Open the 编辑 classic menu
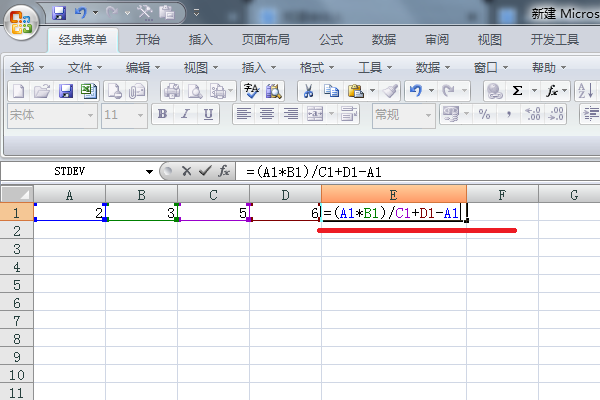 click(143, 68)
